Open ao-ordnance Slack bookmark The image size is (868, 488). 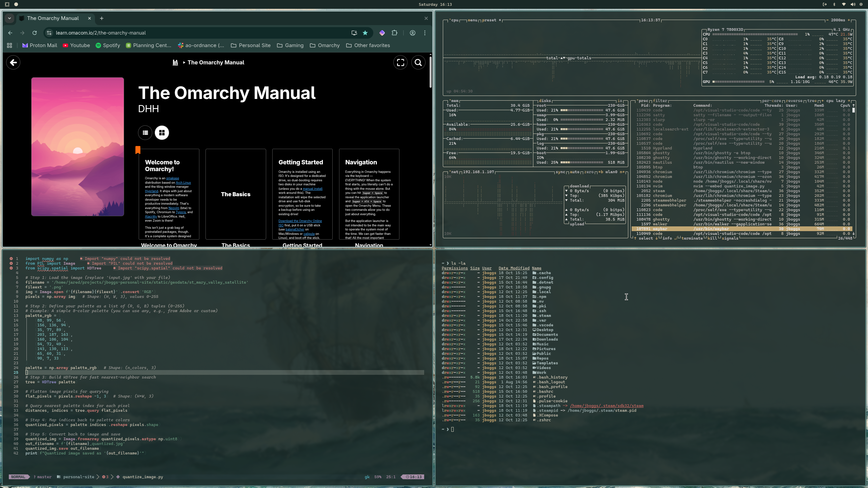pos(201,45)
